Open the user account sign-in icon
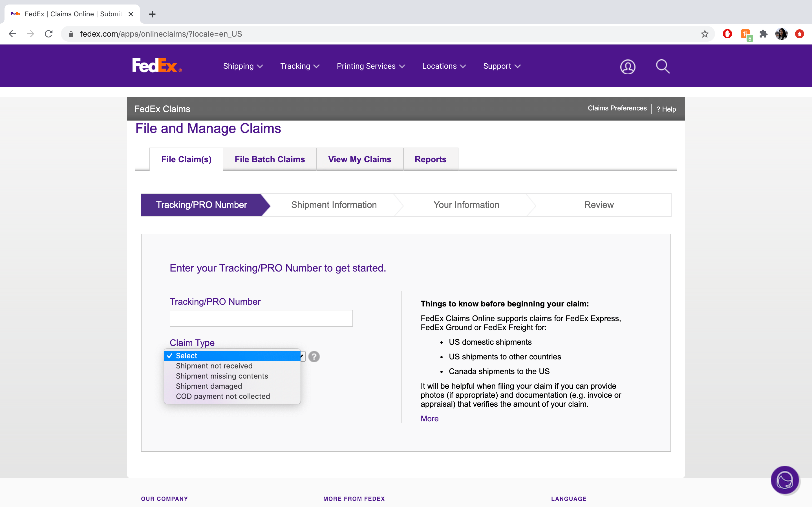 (x=627, y=66)
